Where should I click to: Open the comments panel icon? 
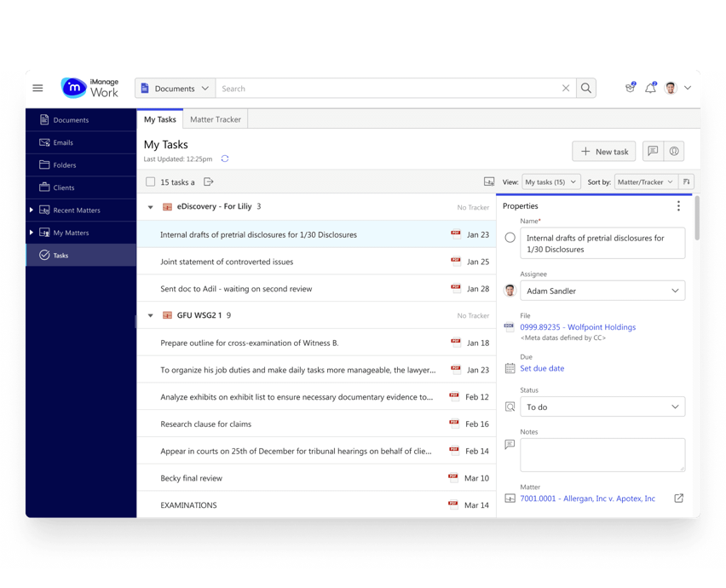coord(653,151)
